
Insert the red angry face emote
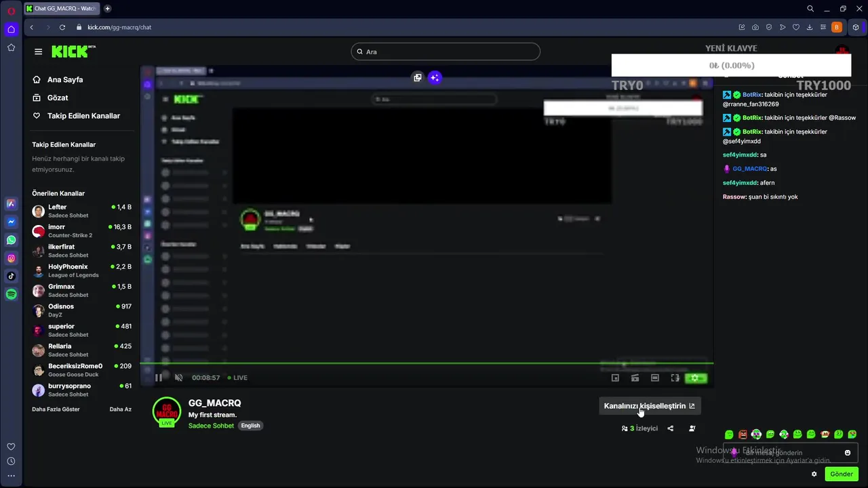743,434
